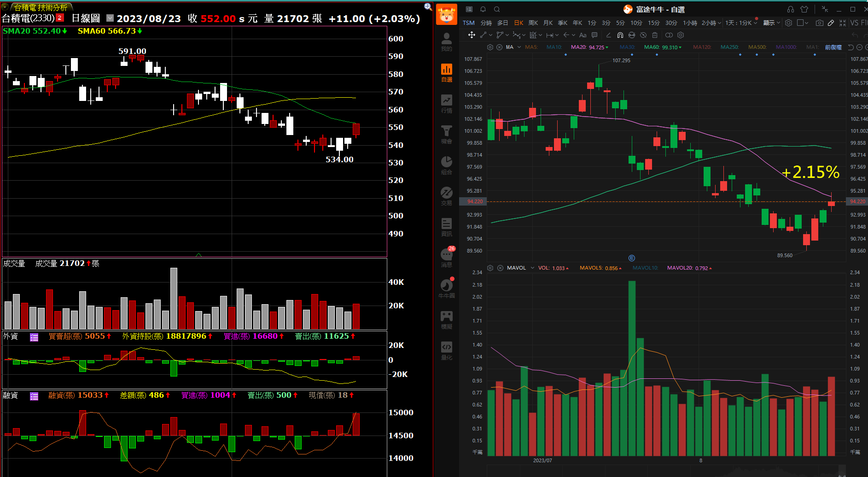The height and width of the screenshot is (477, 868).
Task: Switch to the 周K tab
Action: 533,23
